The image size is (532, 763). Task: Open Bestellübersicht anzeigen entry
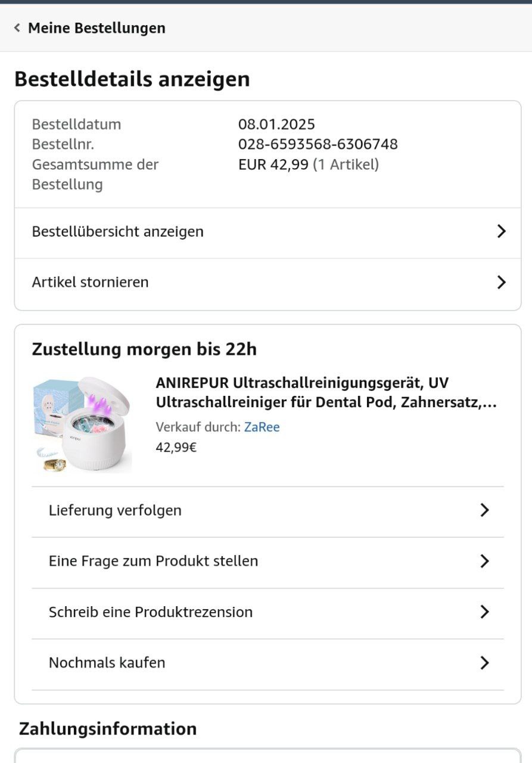[x=118, y=231]
